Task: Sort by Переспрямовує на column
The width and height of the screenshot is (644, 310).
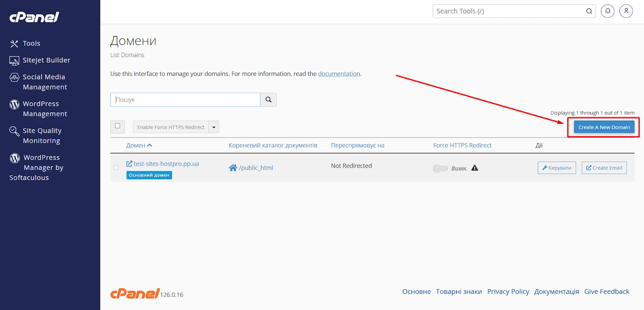Action: [x=357, y=146]
